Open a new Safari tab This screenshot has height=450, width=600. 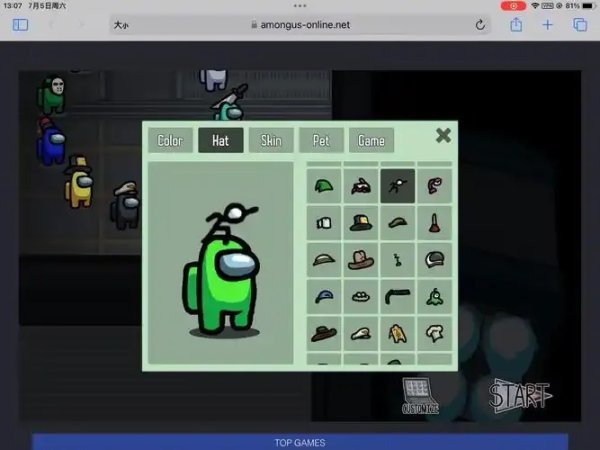(548, 25)
